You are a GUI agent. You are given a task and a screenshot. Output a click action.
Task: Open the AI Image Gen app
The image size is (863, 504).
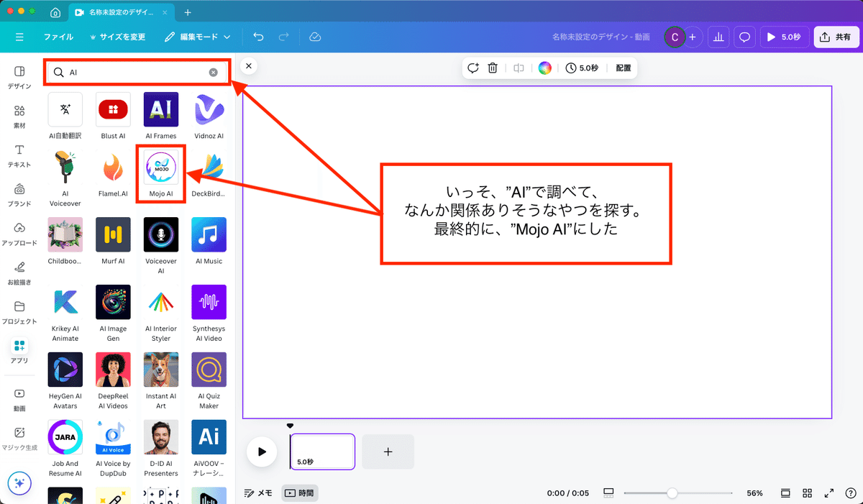click(113, 302)
